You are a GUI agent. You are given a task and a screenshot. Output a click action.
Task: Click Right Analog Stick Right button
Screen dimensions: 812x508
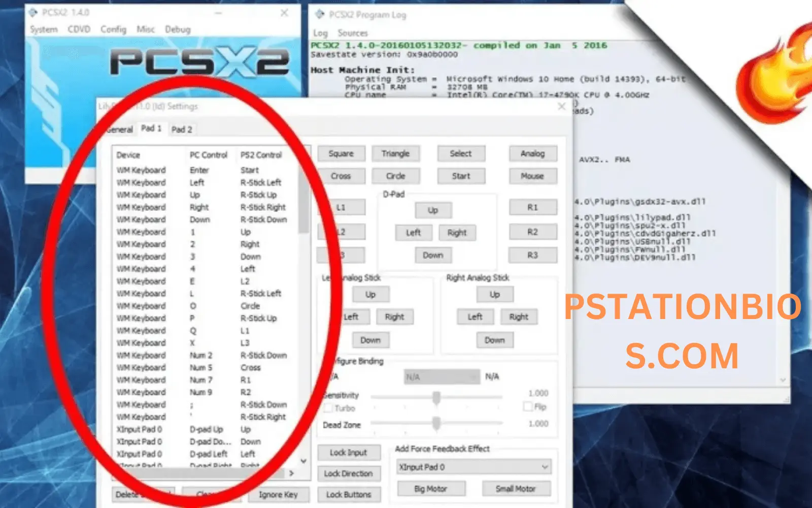pos(519,316)
